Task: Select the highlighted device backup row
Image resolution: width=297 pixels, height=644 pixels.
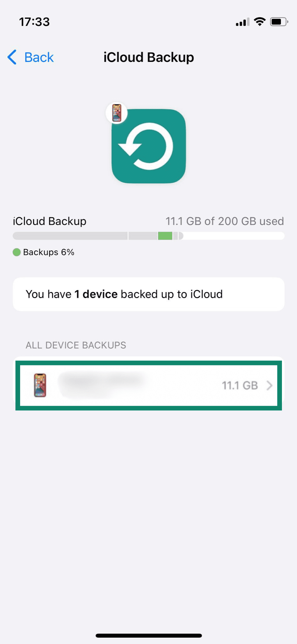Action: tap(149, 386)
